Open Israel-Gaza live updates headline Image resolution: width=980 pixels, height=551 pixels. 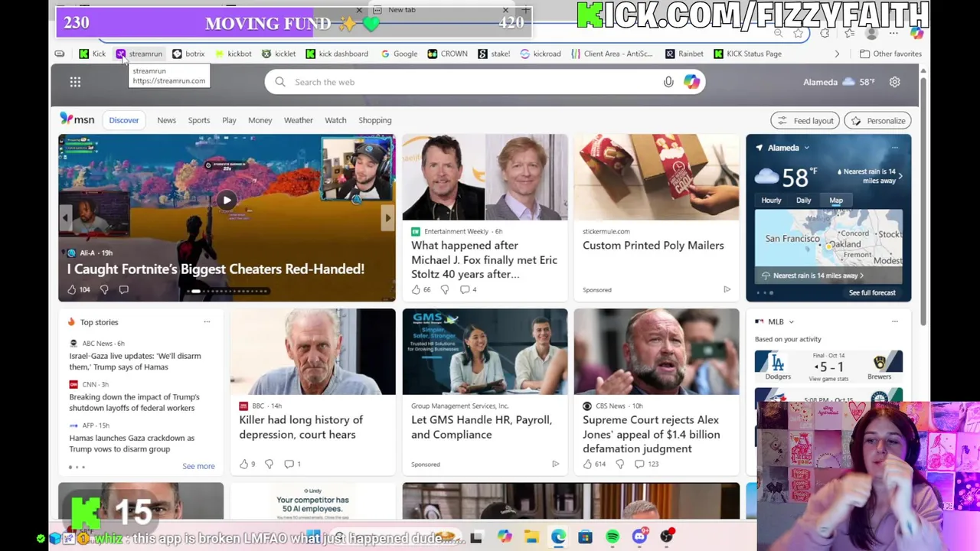(x=135, y=361)
